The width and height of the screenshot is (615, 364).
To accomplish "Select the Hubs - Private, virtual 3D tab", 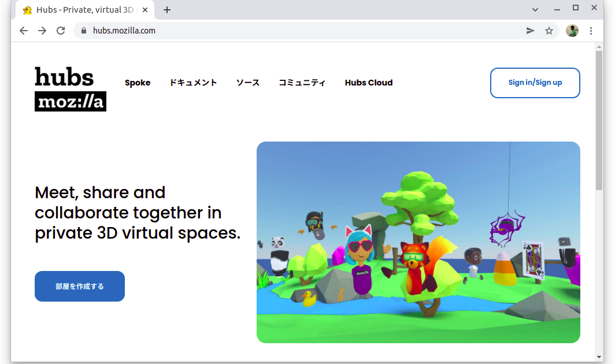I will coord(85,10).
